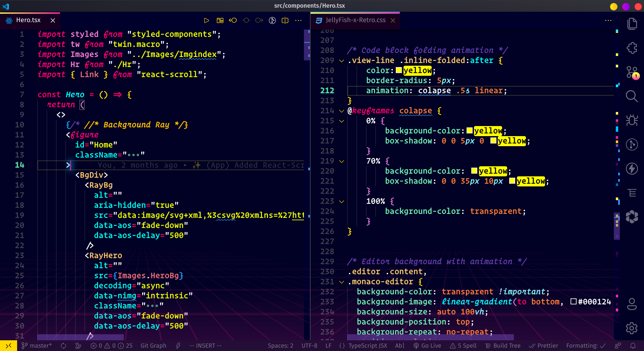Toggle the Ab| status bar item
Viewport: 644px width, 351px height.
[400, 346]
